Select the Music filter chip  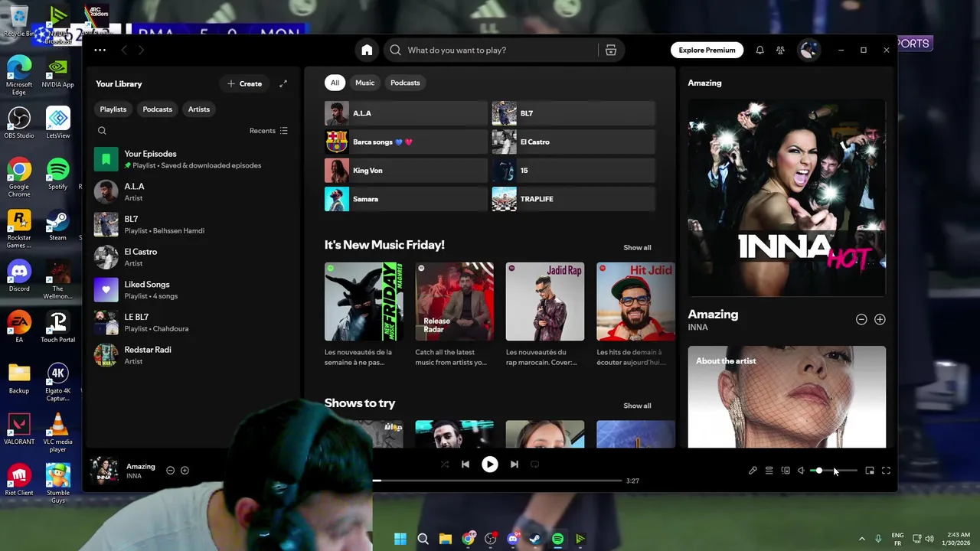pyautogui.click(x=365, y=83)
